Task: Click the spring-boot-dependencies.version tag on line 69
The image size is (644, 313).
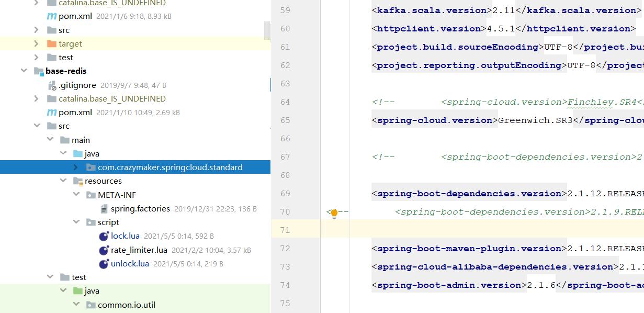Action: (469, 194)
